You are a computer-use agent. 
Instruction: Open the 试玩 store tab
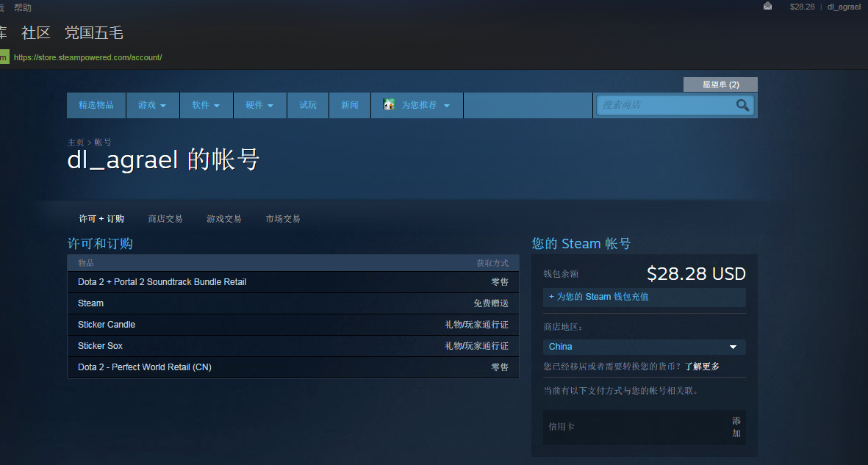pos(309,105)
